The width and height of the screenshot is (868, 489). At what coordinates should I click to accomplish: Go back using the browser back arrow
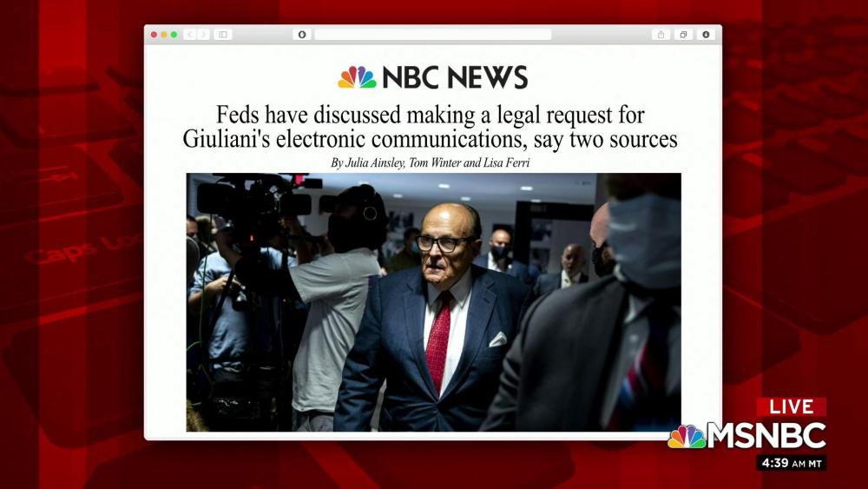click(x=190, y=35)
